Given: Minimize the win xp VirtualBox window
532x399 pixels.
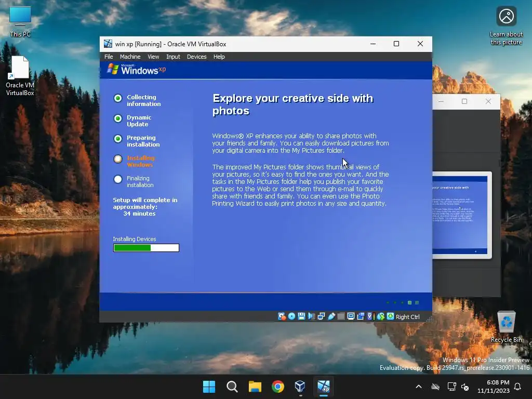Looking at the screenshot, I should pos(373,44).
